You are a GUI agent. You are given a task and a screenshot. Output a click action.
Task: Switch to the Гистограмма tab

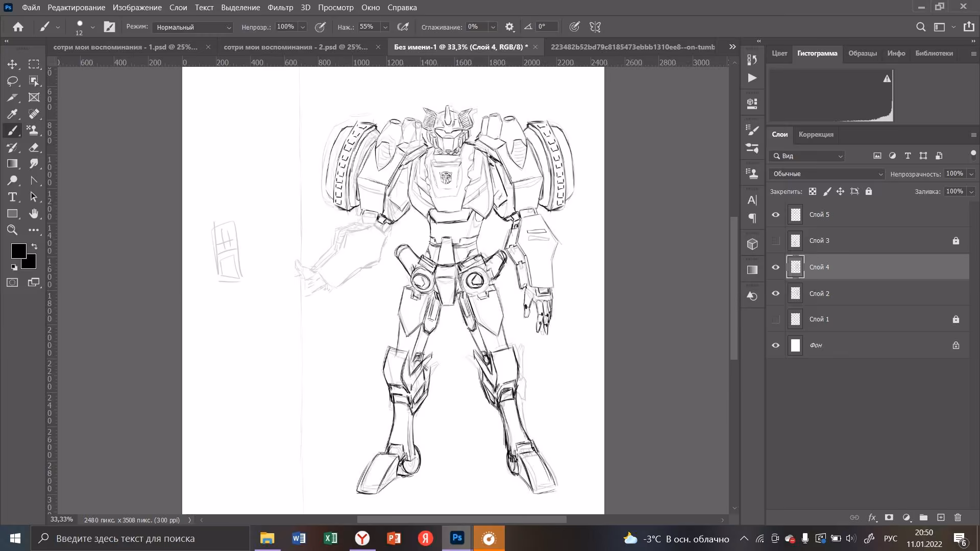point(817,53)
